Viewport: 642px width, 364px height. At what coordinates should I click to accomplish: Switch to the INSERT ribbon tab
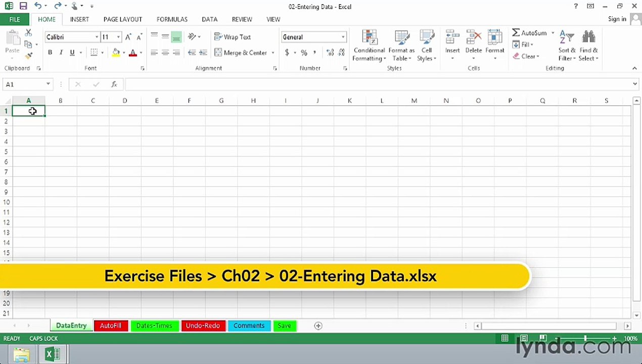[x=79, y=19]
